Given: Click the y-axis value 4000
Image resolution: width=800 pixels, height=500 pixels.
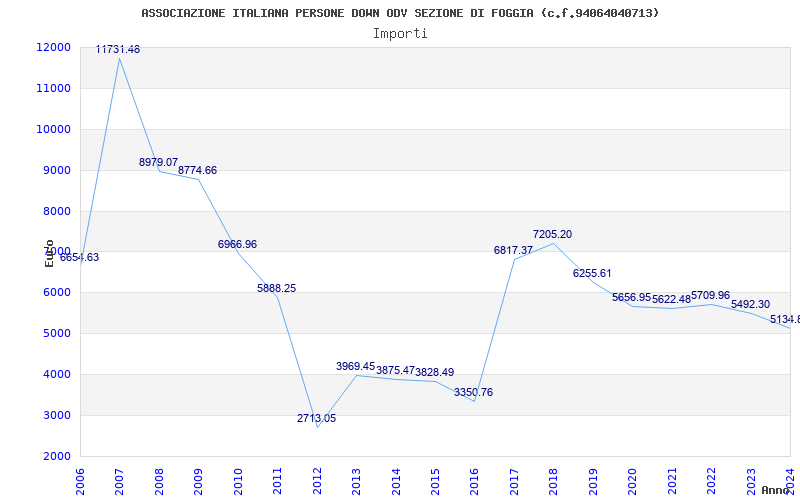Looking at the screenshot, I should coord(56,374).
